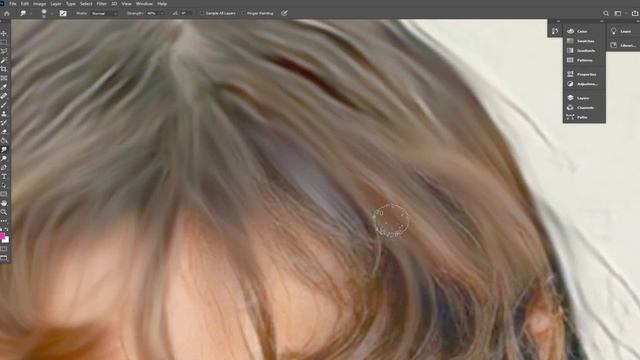This screenshot has width=640, height=360.
Task: Select the Pen tool
Action: [x=4, y=168]
